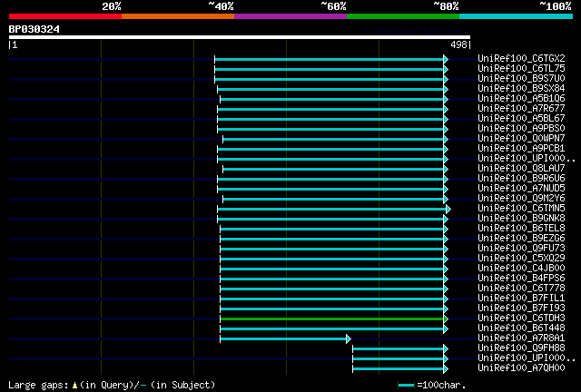Click the alignment bar for UniRef100_Q9FH88
The image size is (581, 392).
tap(400, 349)
